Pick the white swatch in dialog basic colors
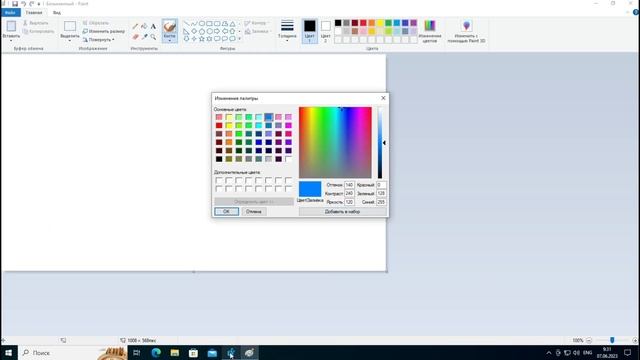 [x=289, y=159]
